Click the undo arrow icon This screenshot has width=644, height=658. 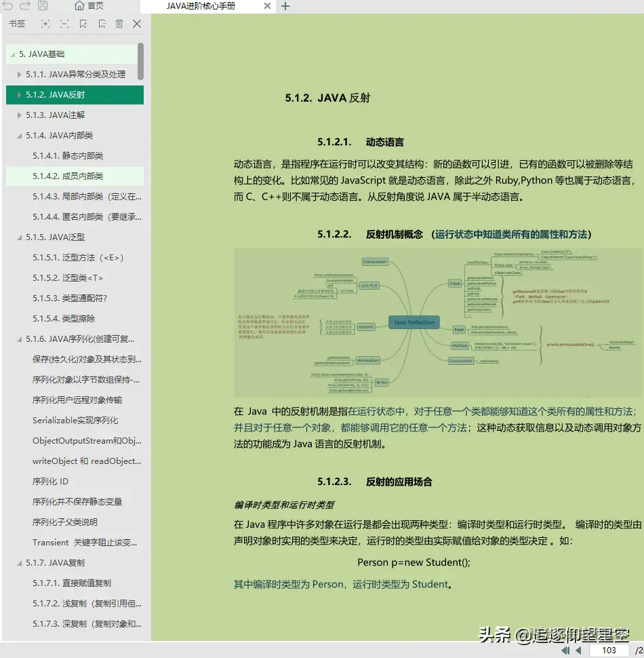[x=8, y=5]
